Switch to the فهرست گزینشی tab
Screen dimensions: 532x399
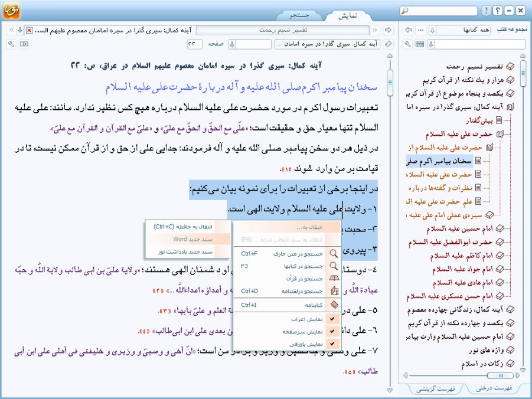coord(435,389)
